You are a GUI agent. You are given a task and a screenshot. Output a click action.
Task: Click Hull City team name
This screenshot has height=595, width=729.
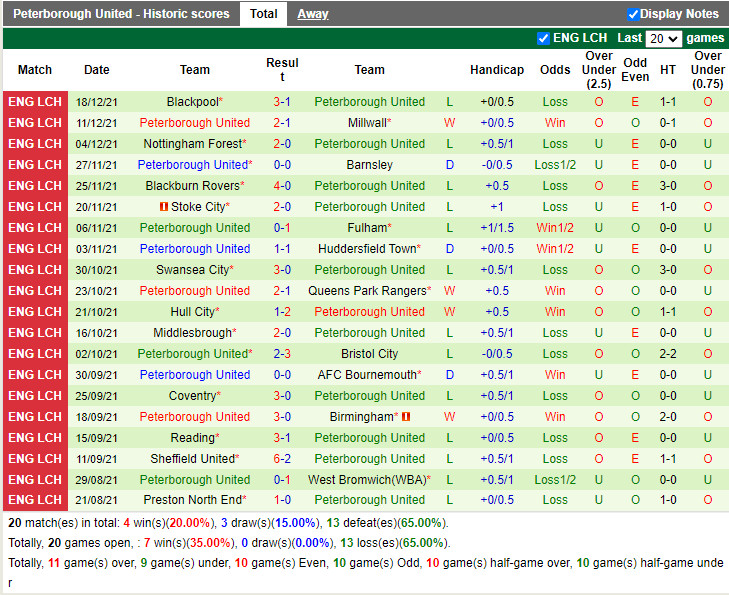[x=192, y=311]
